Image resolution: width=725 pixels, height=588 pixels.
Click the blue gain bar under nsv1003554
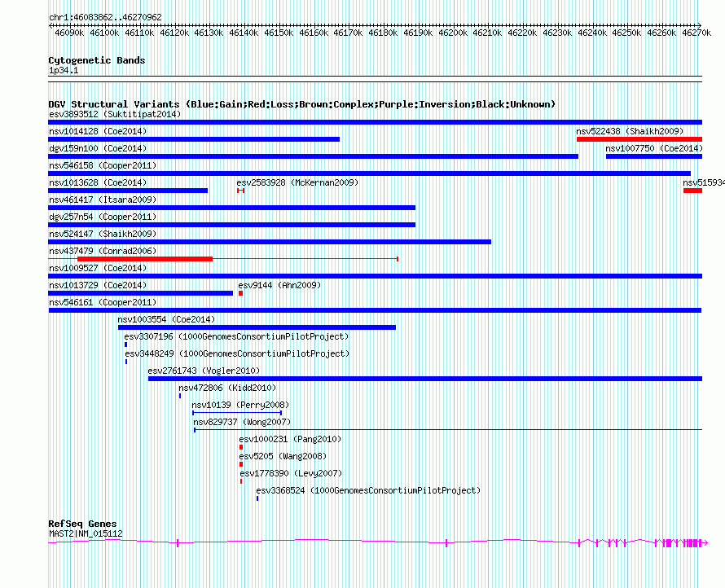[x=257, y=327]
